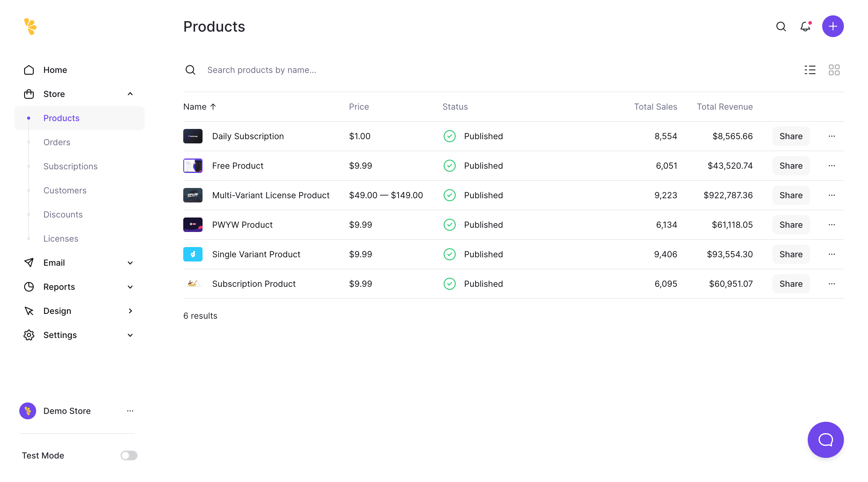This screenshot has height=482, width=868.
Task: Open the notifications bell
Action: coord(805,26)
